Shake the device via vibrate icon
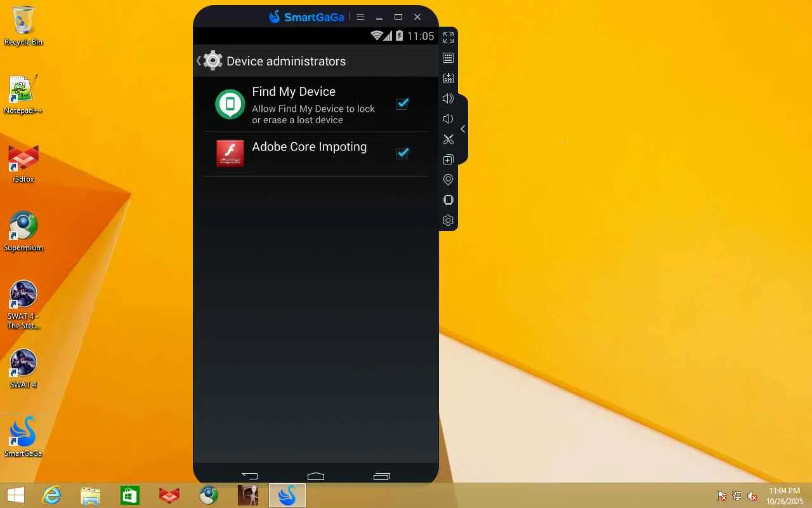This screenshot has width=812, height=508. click(x=449, y=200)
